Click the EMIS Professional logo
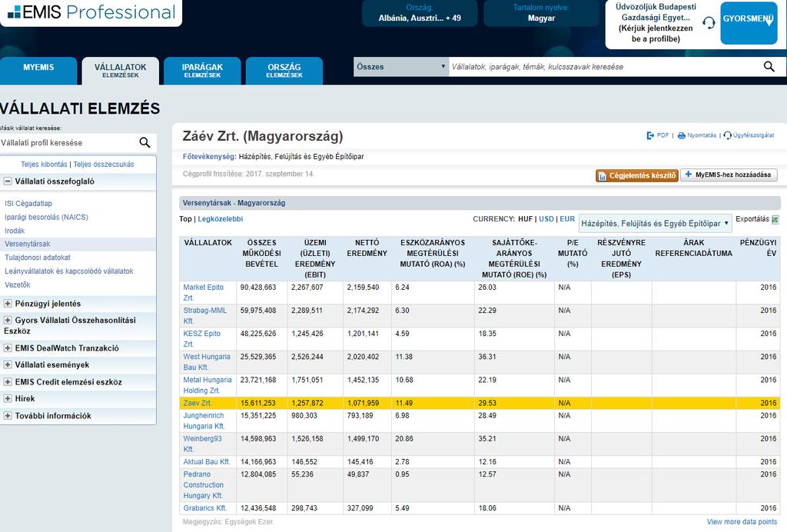 [91, 12]
